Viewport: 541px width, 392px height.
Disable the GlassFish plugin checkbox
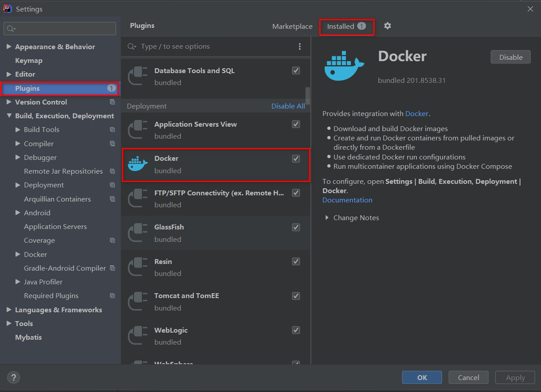click(296, 227)
